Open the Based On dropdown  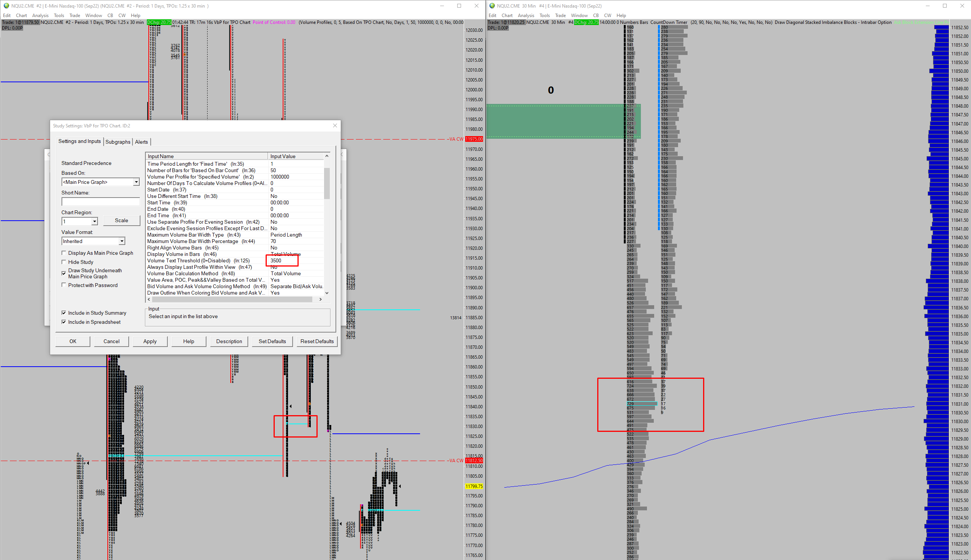point(136,182)
